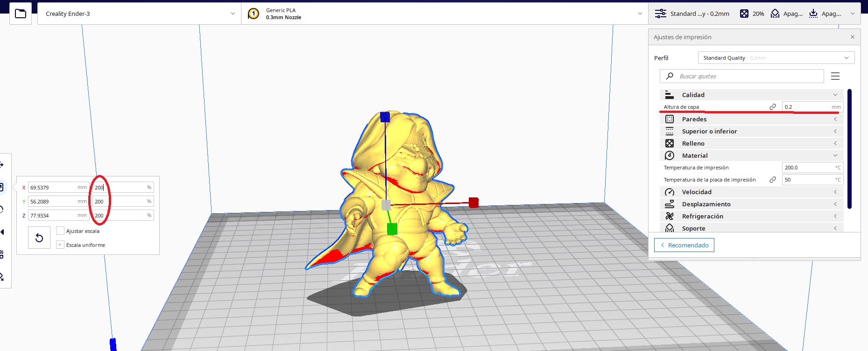The image size is (868, 351).
Task: Close the Ajustes de impresión panel
Action: click(853, 37)
